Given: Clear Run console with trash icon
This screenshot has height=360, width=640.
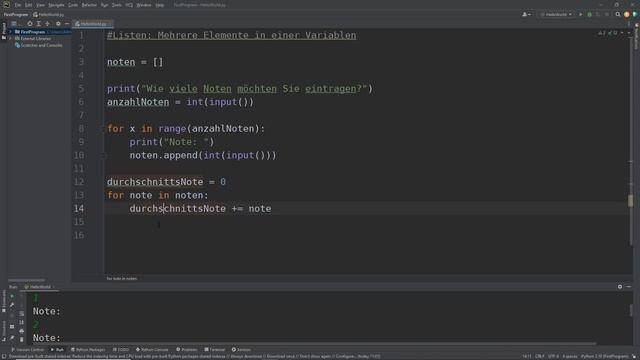Looking at the screenshot, I should point(22,339).
